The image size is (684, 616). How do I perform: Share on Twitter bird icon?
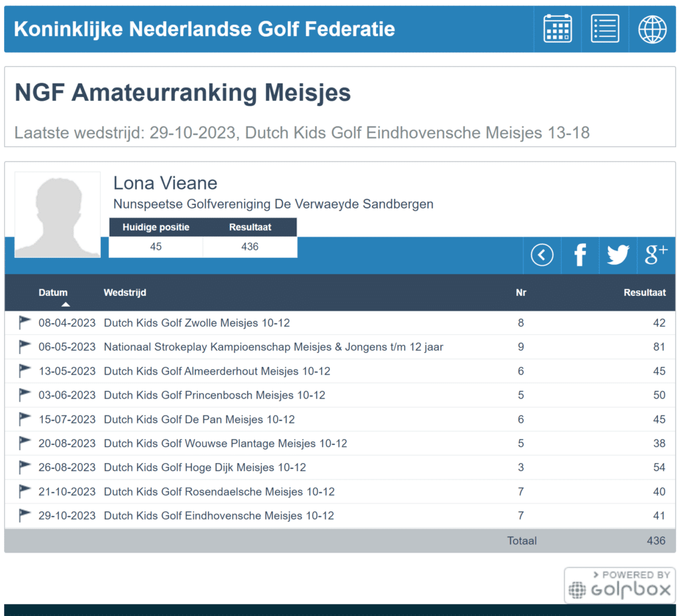618,255
